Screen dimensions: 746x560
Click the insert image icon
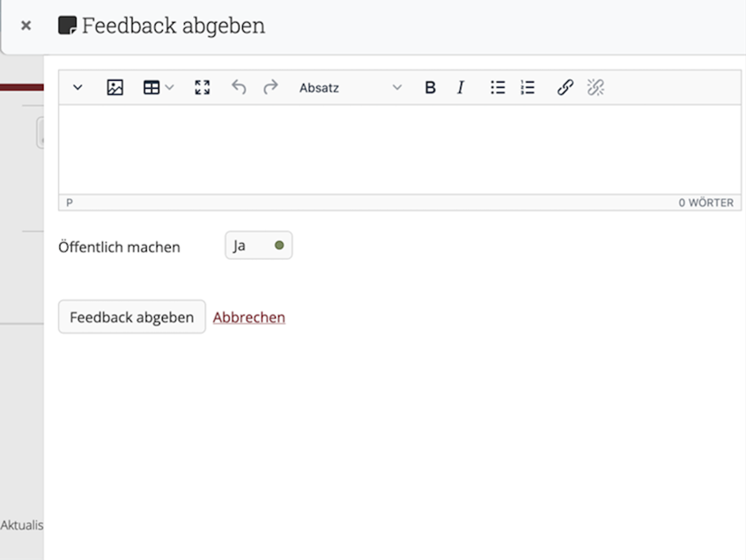[114, 87]
